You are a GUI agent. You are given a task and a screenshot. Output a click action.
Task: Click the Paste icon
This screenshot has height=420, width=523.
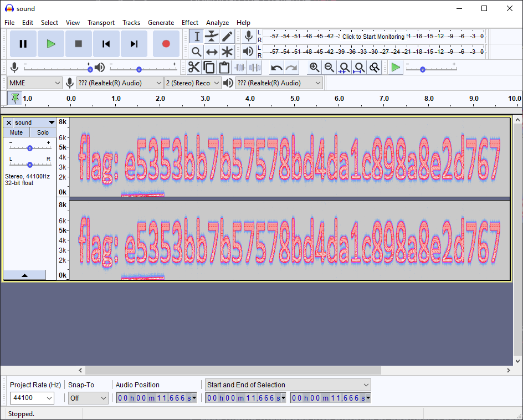pyautogui.click(x=224, y=67)
